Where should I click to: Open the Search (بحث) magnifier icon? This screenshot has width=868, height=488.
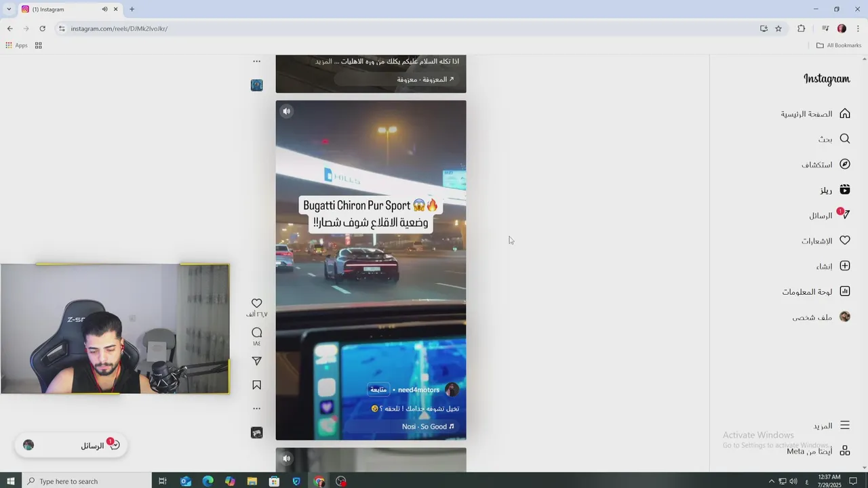844,138
